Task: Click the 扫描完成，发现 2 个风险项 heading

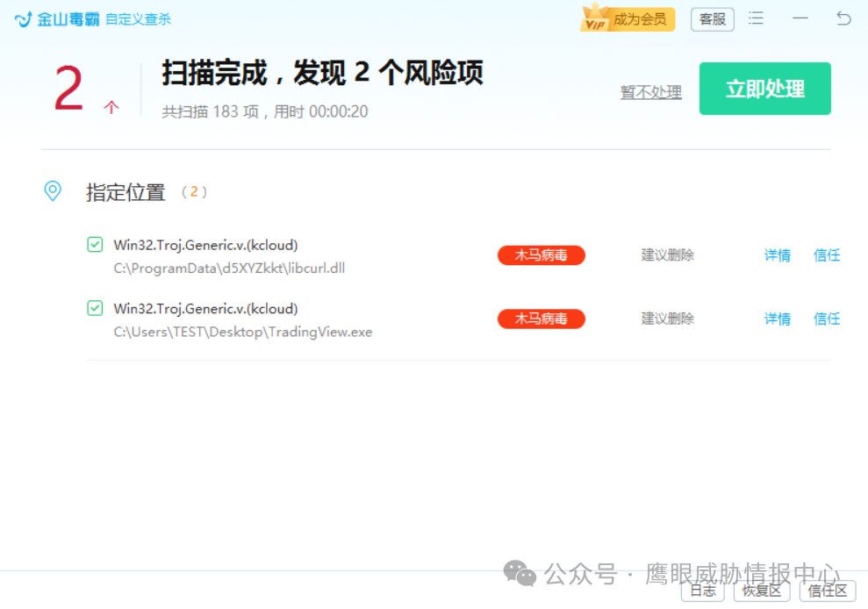Action: coord(322,73)
